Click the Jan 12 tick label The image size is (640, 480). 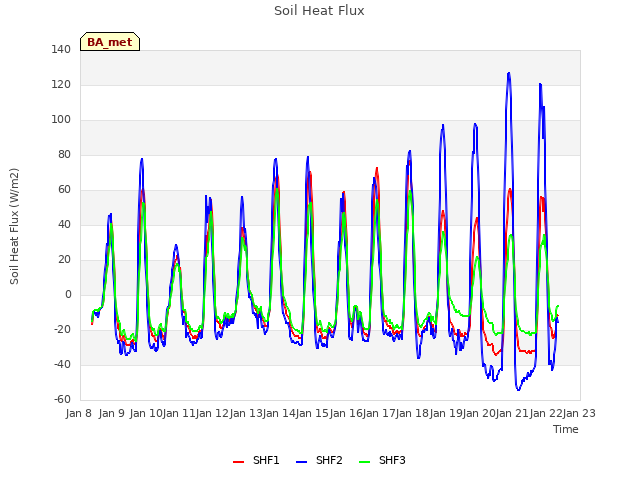coord(212,413)
